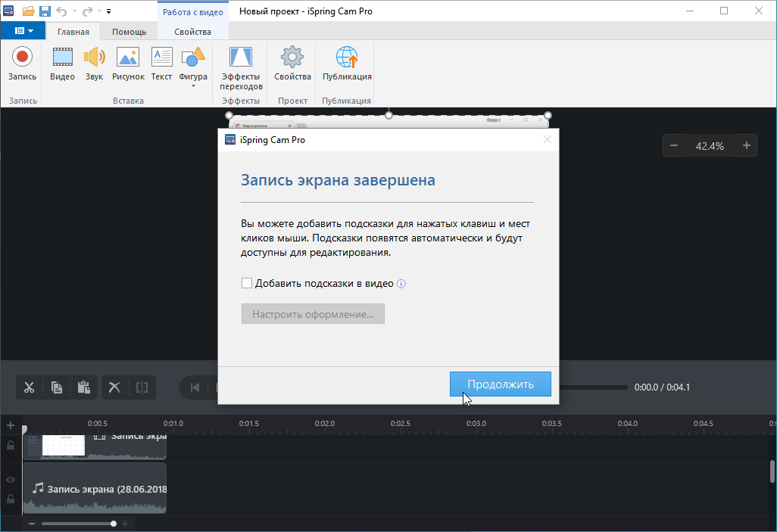The width and height of the screenshot is (777, 532).
Task: Click the top-middle selection handle on canvas
Action: [x=389, y=116]
